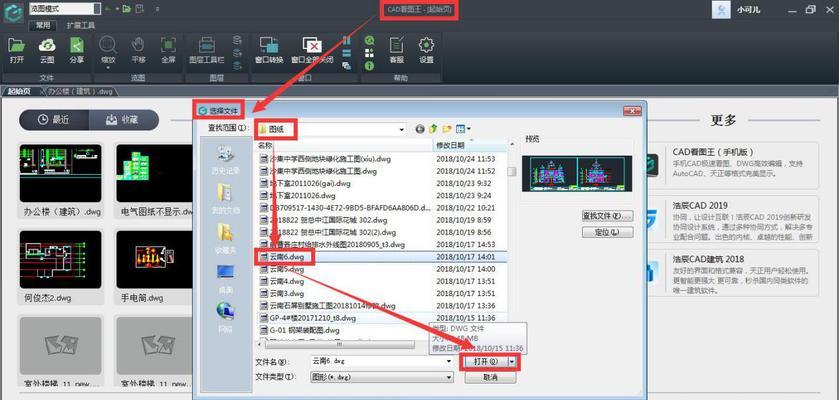Expand the 文件名 combo box dropdown
839x400 pixels.
(449, 361)
